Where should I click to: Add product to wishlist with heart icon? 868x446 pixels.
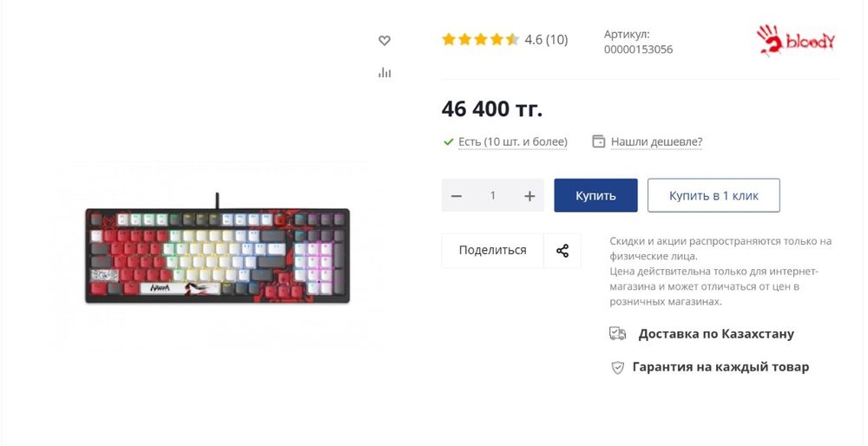385,40
